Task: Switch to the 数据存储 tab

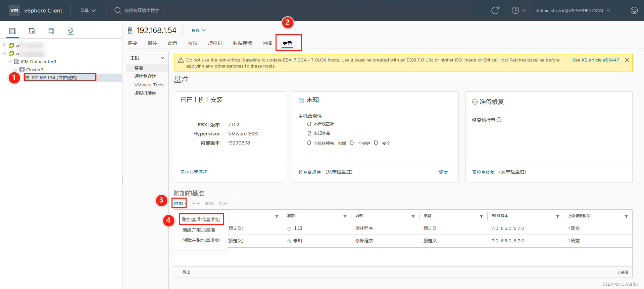Action: [x=242, y=43]
